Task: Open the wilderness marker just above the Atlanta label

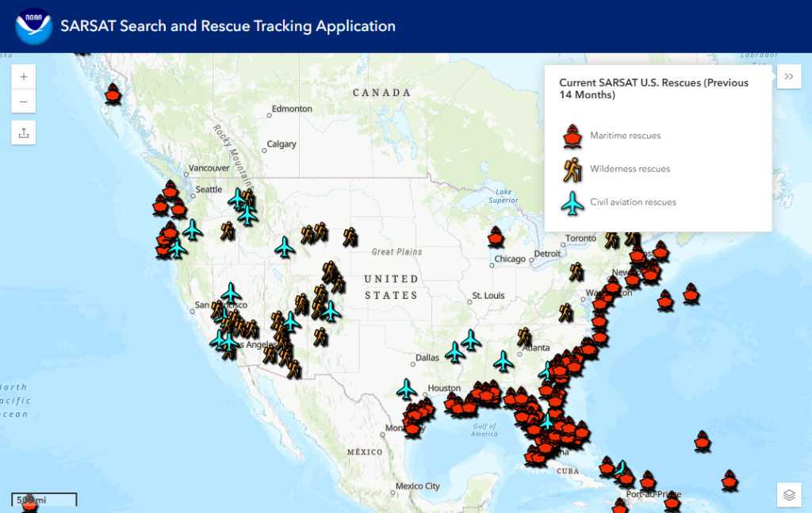Action: (x=524, y=336)
